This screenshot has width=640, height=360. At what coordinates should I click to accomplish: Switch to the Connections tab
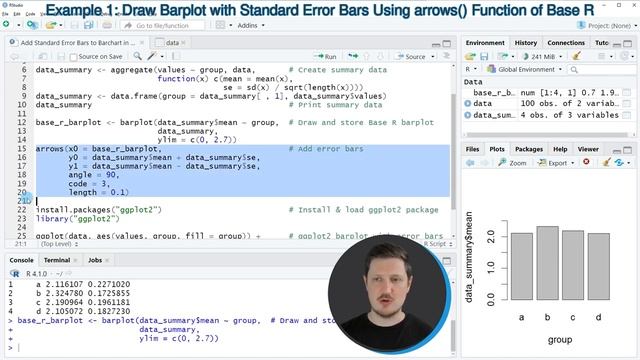(x=566, y=43)
